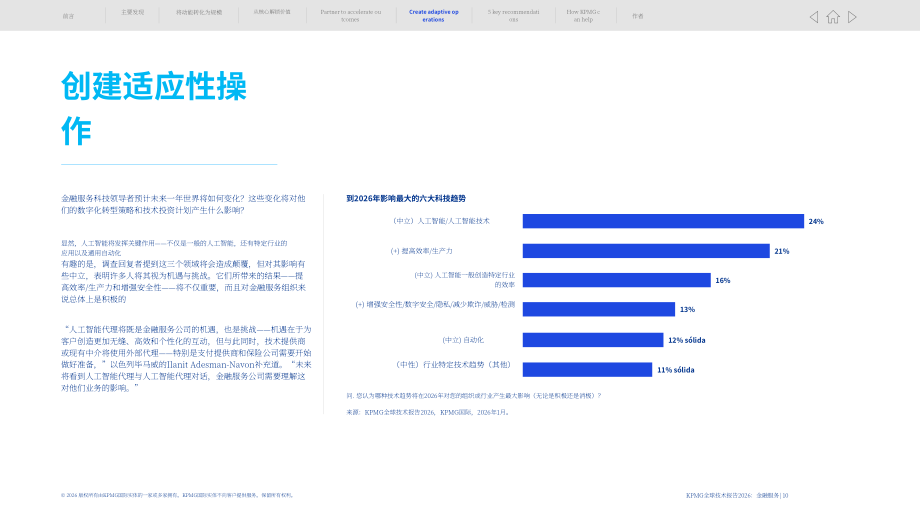920x518 pixels.
Task: Open the 'Partner to accelerate outcomes' tab
Action: tap(350, 16)
